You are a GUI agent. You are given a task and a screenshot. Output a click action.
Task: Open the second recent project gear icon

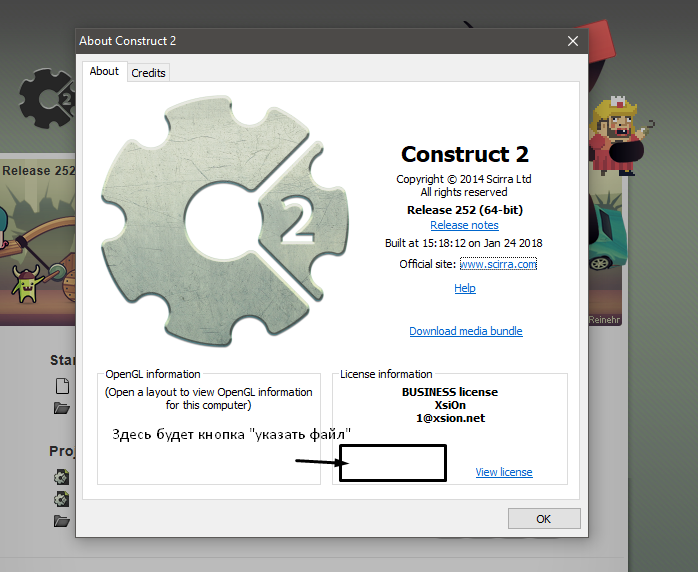click(62, 499)
